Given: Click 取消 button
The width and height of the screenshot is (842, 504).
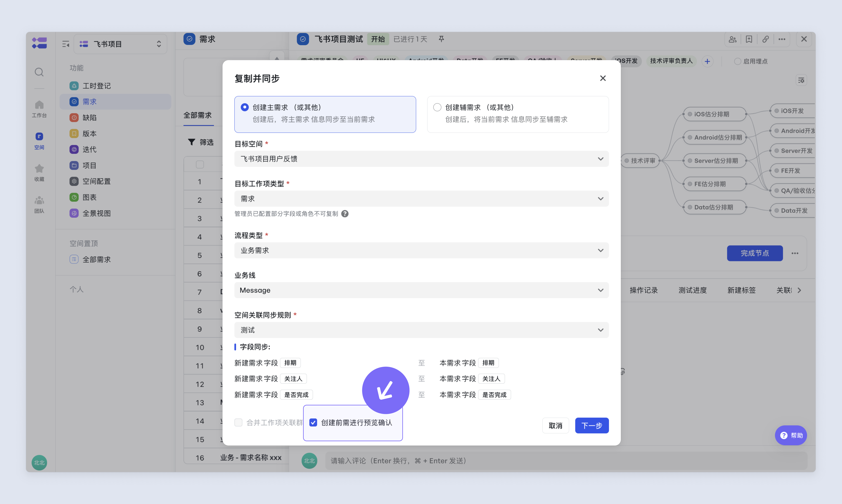Looking at the screenshot, I should click(x=555, y=426).
